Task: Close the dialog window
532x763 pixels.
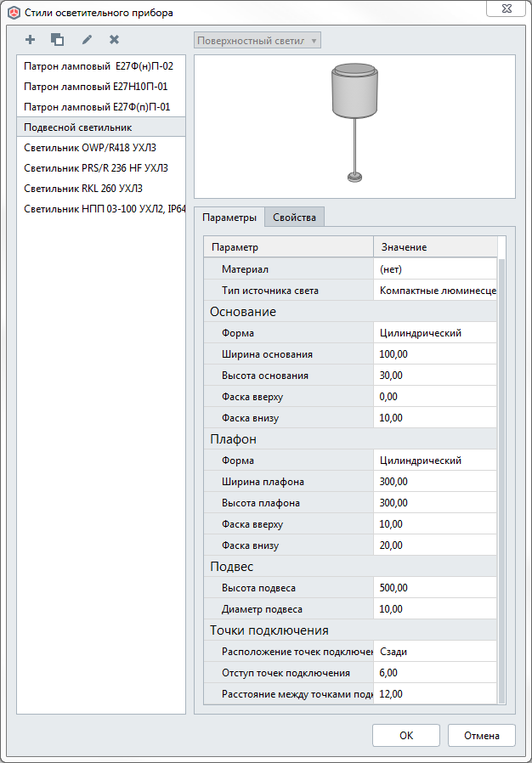Action: tap(507, 8)
